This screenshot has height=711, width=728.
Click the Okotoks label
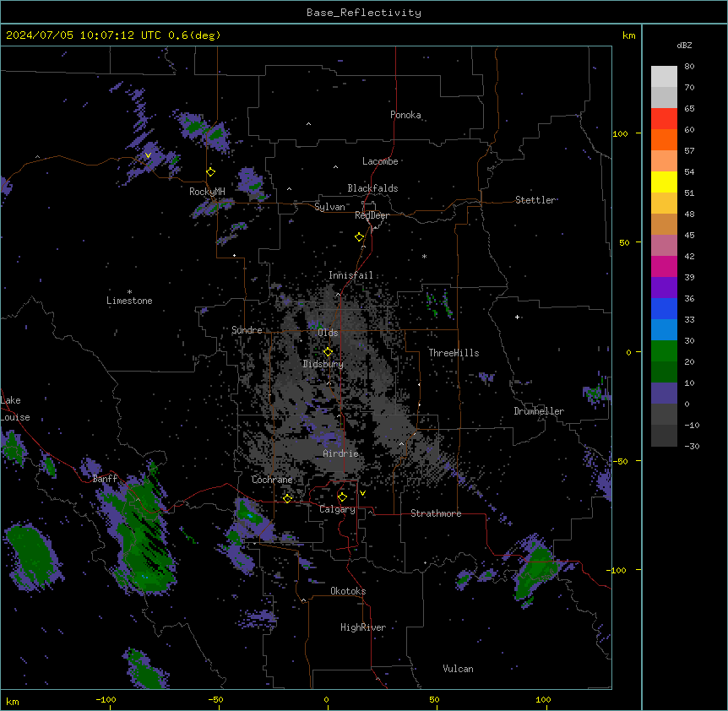click(x=348, y=591)
